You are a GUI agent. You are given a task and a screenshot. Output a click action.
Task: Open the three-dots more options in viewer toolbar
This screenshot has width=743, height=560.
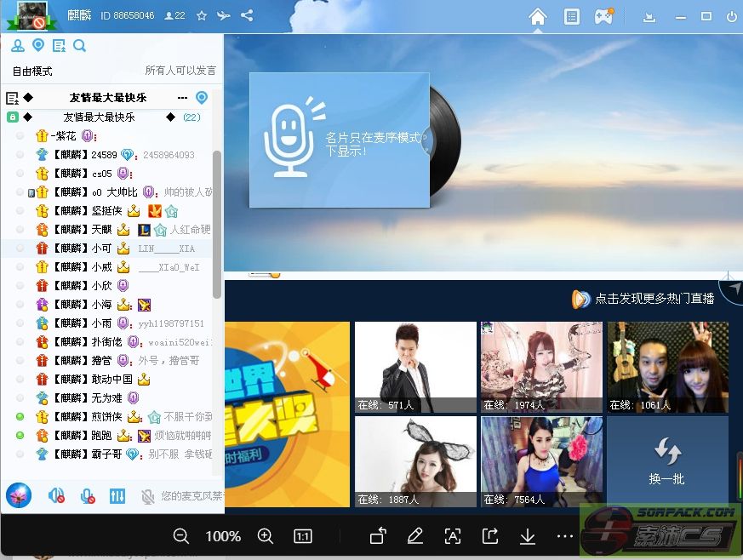coord(565,536)
